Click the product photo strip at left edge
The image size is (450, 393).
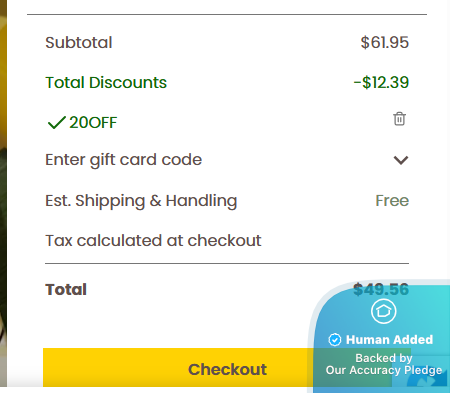point(3,193)
